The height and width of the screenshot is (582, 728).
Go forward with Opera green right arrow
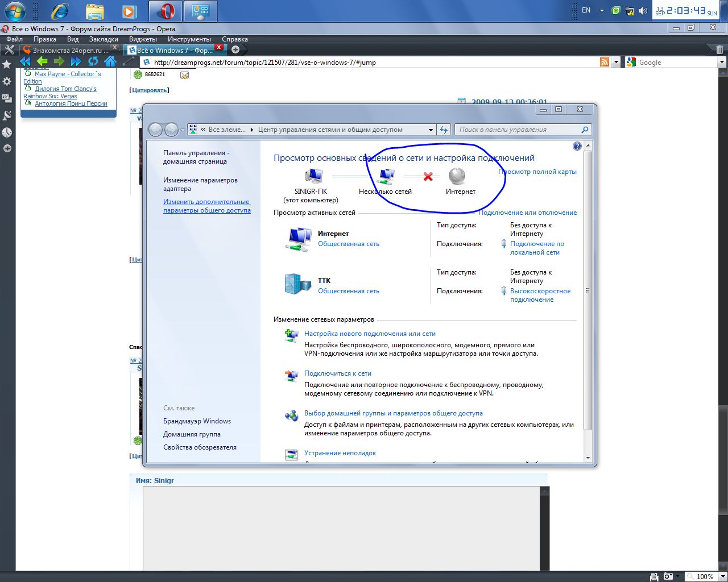click(x=59, y=61)
